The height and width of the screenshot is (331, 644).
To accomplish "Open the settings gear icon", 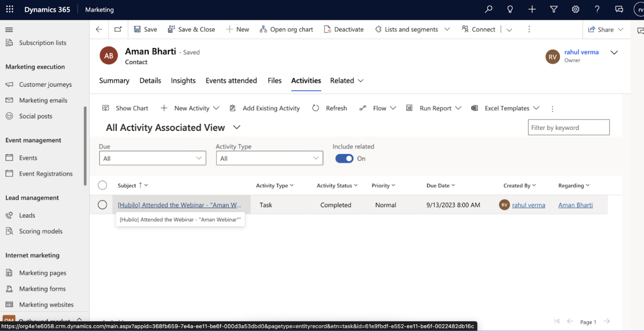I will [x=575, y=9].
